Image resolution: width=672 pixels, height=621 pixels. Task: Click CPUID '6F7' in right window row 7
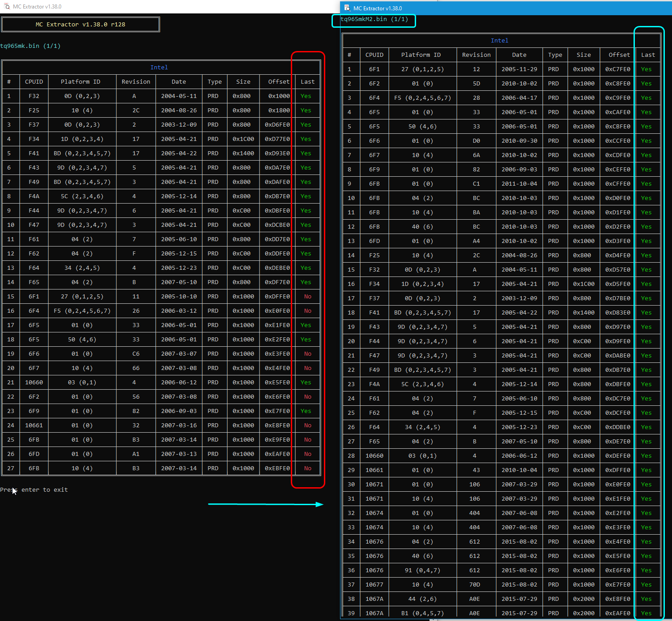coord(374,155)
